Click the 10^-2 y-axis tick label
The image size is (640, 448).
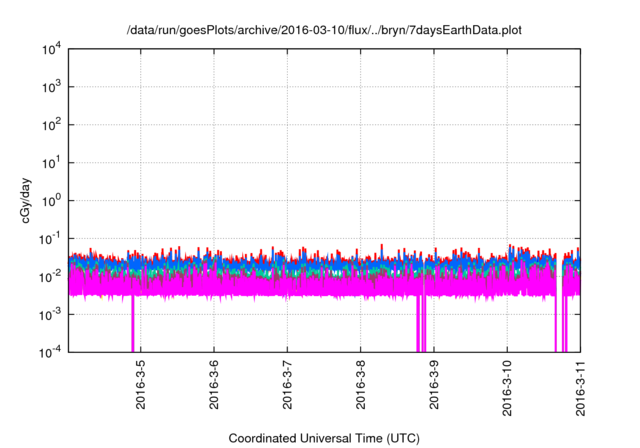(x=50, y=277)
